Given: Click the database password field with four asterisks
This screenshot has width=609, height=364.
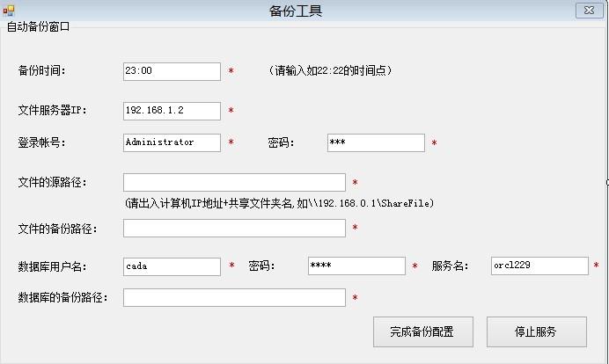Looking at the screenshot, I should coord(356,266).
